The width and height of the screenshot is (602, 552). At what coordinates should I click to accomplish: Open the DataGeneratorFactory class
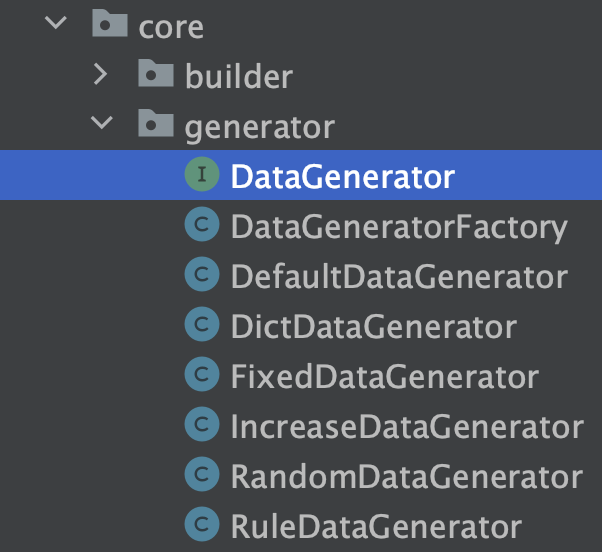coord(399,227)
